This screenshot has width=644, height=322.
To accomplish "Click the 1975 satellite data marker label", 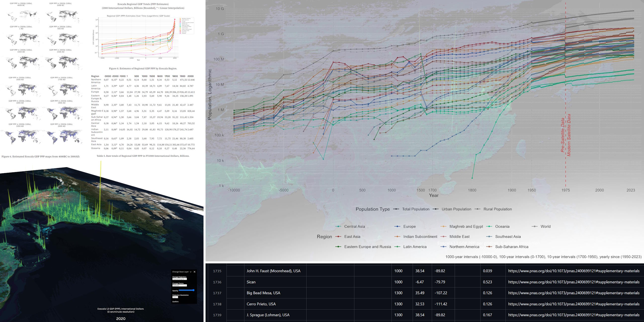I will tap(566, 190).
